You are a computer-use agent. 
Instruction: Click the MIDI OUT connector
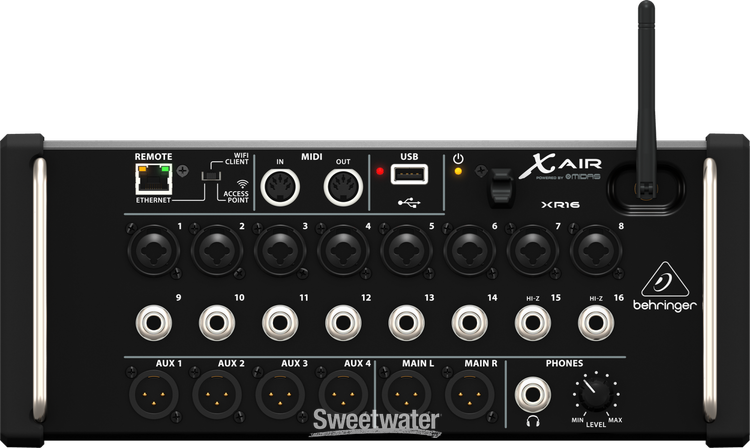tap(343, 185)
